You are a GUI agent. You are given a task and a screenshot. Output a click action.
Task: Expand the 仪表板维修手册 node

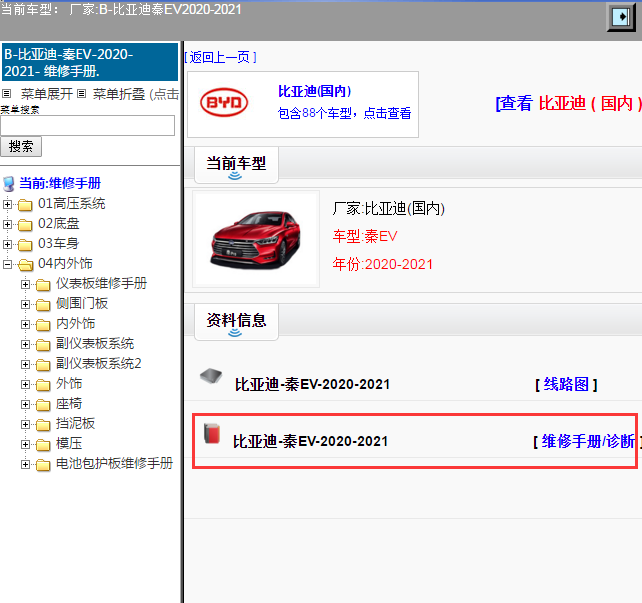click(25, 284)
